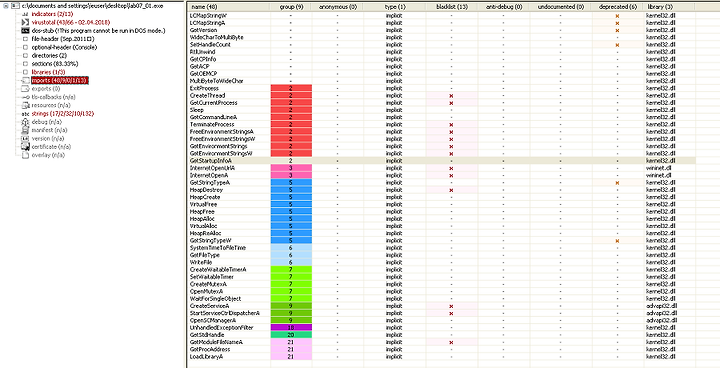Collapse the lab07_01.exe root tree node
720x368 pixels.
[x=6, y=6]
